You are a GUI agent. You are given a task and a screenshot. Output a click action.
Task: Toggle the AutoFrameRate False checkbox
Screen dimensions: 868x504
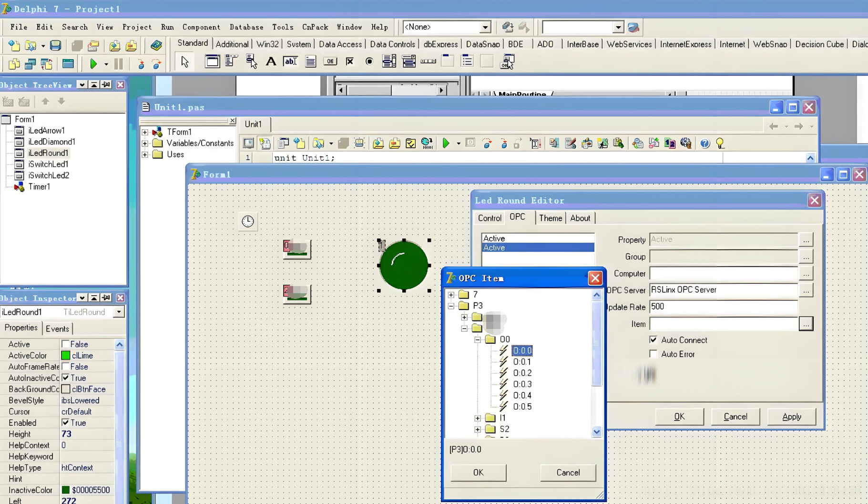(65, 366)
